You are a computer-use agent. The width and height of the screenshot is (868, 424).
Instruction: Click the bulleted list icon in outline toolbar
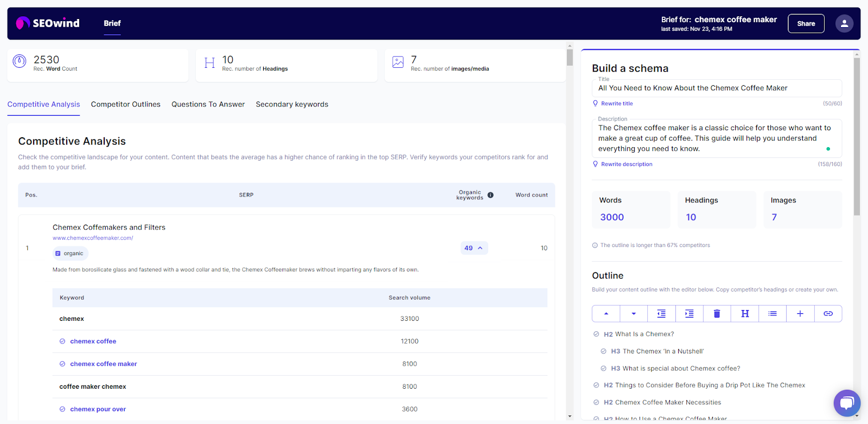point(773,314)
